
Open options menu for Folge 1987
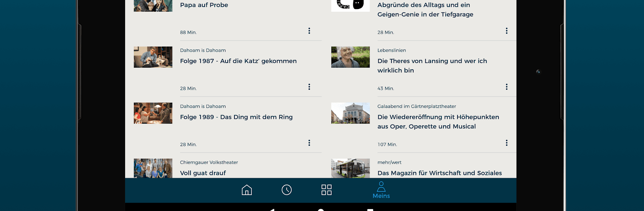pyautogui.click(x=309, y=87)
